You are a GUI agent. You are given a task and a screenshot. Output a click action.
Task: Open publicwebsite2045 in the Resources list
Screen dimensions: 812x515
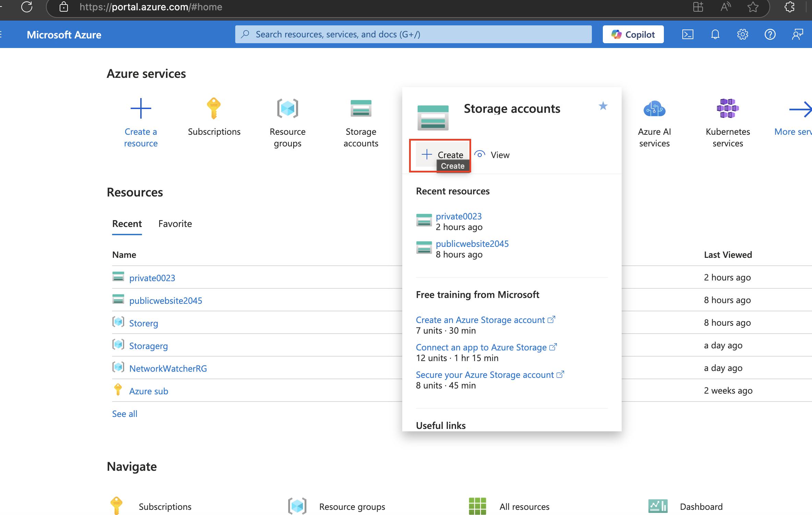166,300
